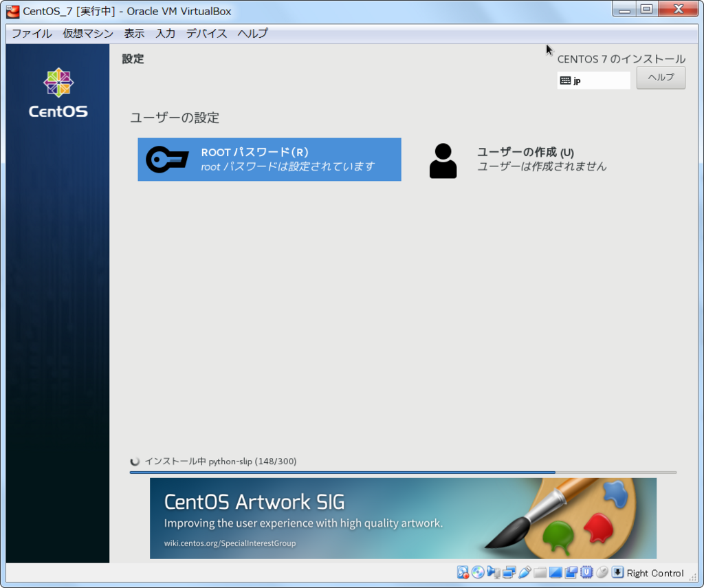704x588 pixels.
Task: Open the デバイス menu
Action: tap(206, 34)
